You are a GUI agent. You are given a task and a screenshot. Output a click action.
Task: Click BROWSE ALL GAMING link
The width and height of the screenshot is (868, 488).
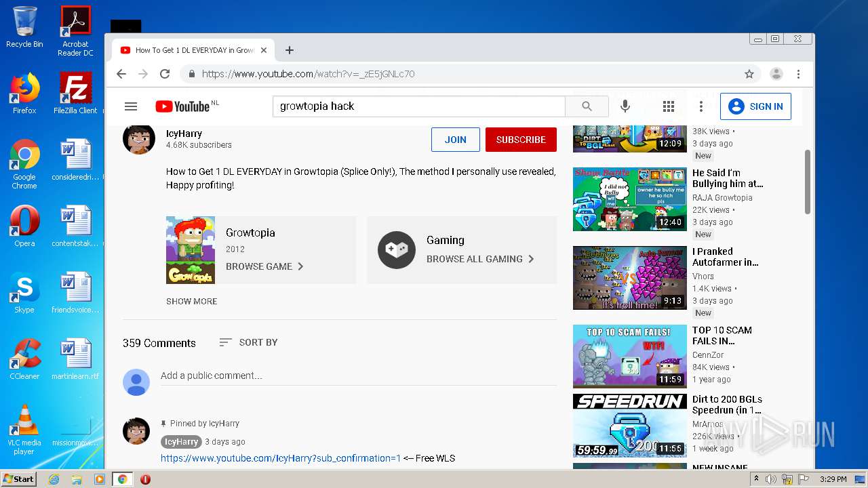tap(480, 259)
